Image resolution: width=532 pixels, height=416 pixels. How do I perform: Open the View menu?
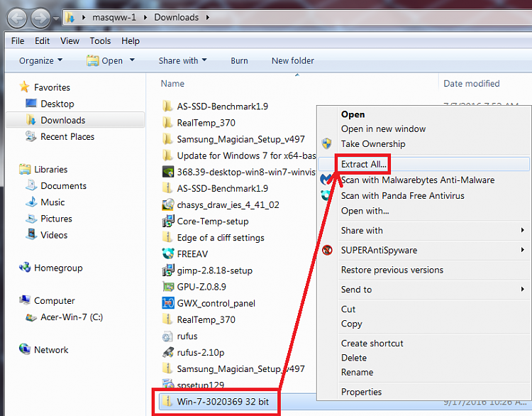pos(70,41)
